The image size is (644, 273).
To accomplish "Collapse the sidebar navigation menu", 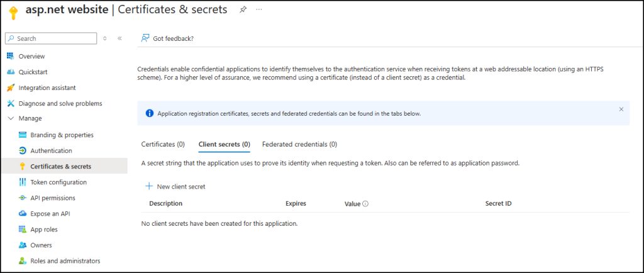I will tap(119, 38).
